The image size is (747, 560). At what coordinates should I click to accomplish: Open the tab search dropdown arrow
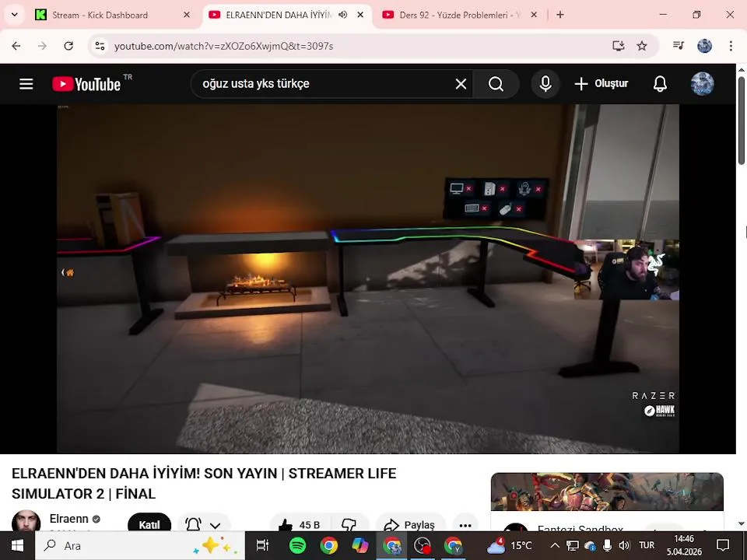14,15
